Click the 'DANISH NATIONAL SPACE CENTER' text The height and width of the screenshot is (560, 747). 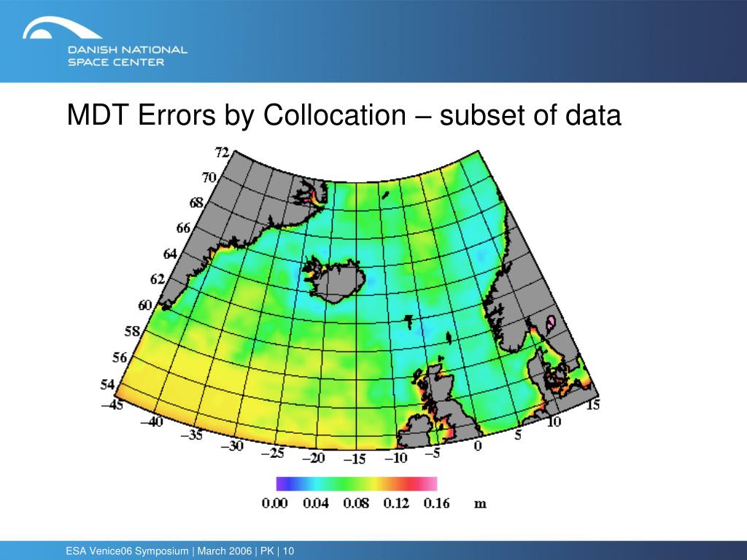coord(127,55)
